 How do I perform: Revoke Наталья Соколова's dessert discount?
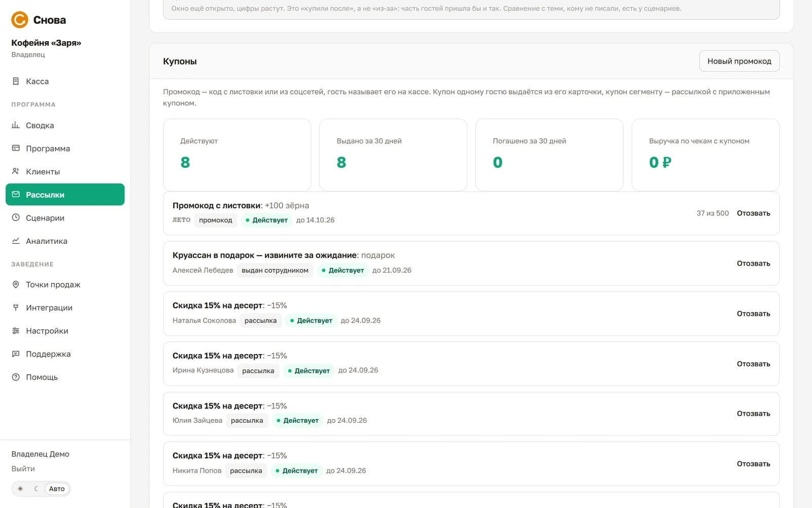pos(753,313)
